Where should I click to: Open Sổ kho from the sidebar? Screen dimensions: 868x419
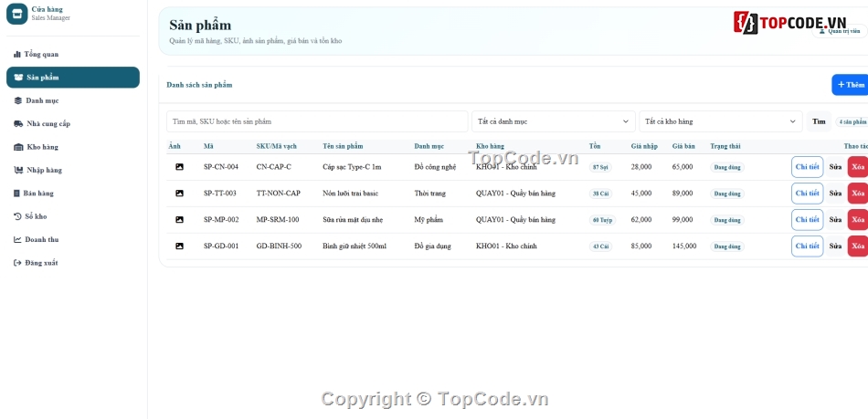pos(73,216)
